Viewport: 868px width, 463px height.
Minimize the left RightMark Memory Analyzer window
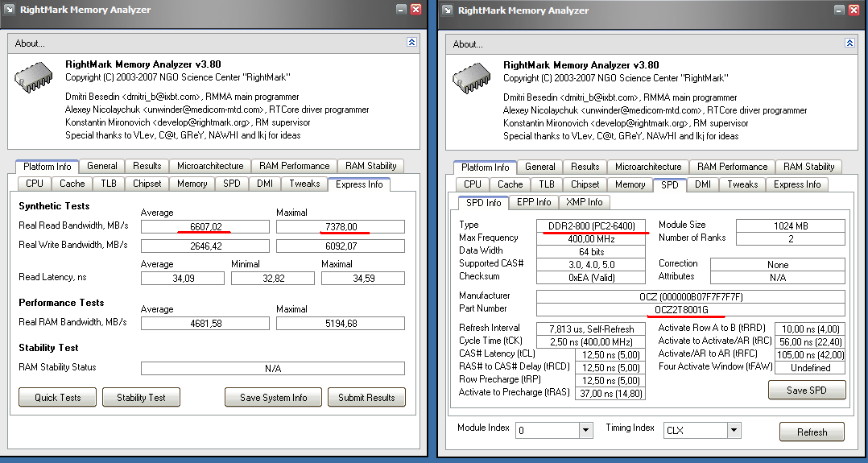401,10
